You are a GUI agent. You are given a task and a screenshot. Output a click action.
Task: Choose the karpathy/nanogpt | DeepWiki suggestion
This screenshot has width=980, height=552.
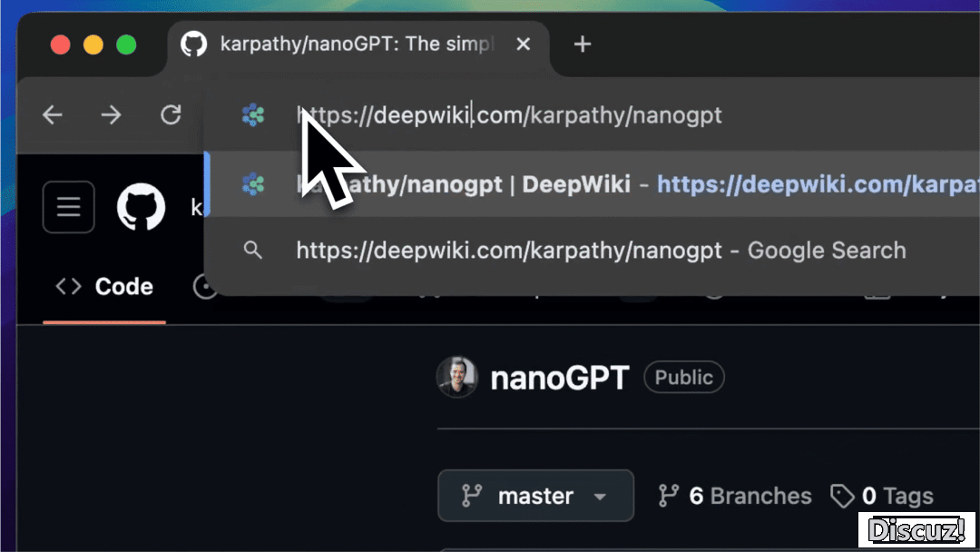pos(593,184)
